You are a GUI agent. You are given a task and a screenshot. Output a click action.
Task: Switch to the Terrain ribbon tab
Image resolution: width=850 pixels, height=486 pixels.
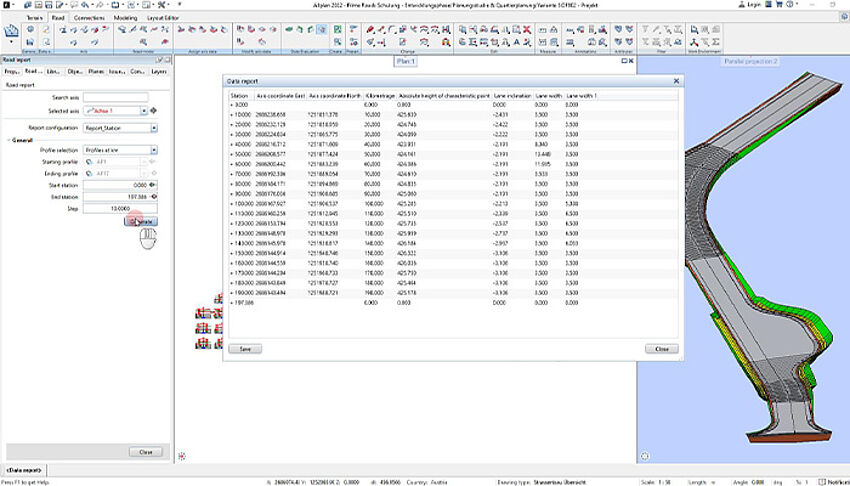click(x=35, y=18)
